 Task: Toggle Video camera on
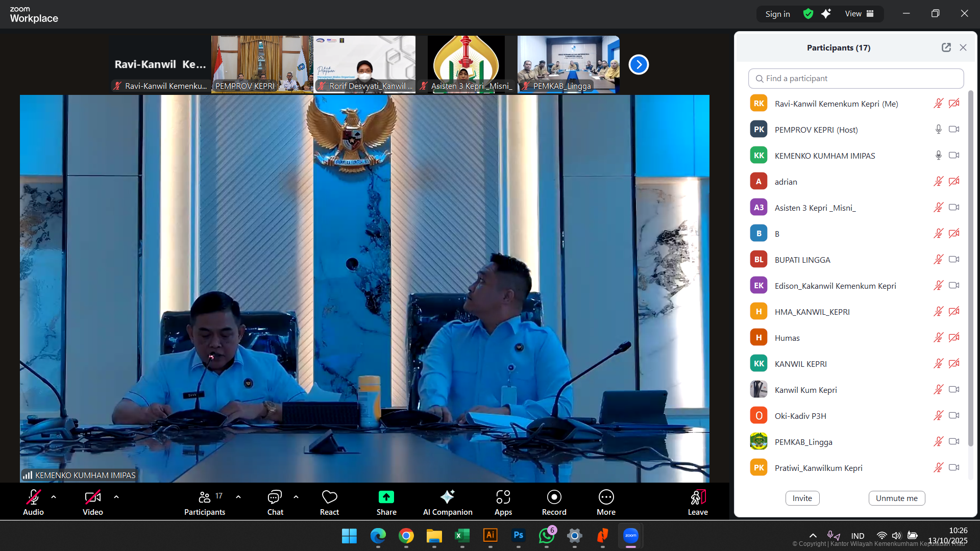pos(92,497)
